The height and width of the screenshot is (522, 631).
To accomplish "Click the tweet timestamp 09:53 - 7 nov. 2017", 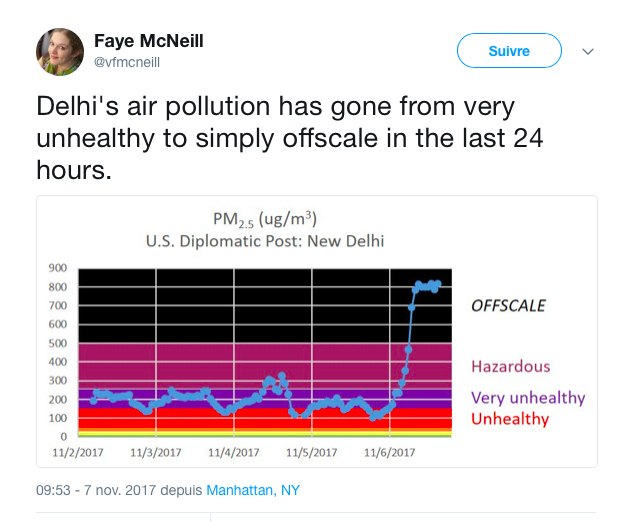I will pyautogui.click(x=96, y=490).
